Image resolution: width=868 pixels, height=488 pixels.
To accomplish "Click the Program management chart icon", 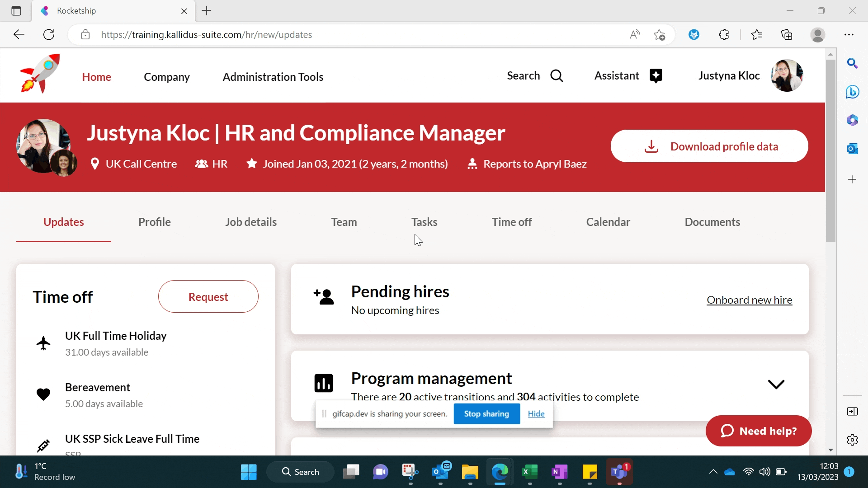I will [x=324, y=384].
